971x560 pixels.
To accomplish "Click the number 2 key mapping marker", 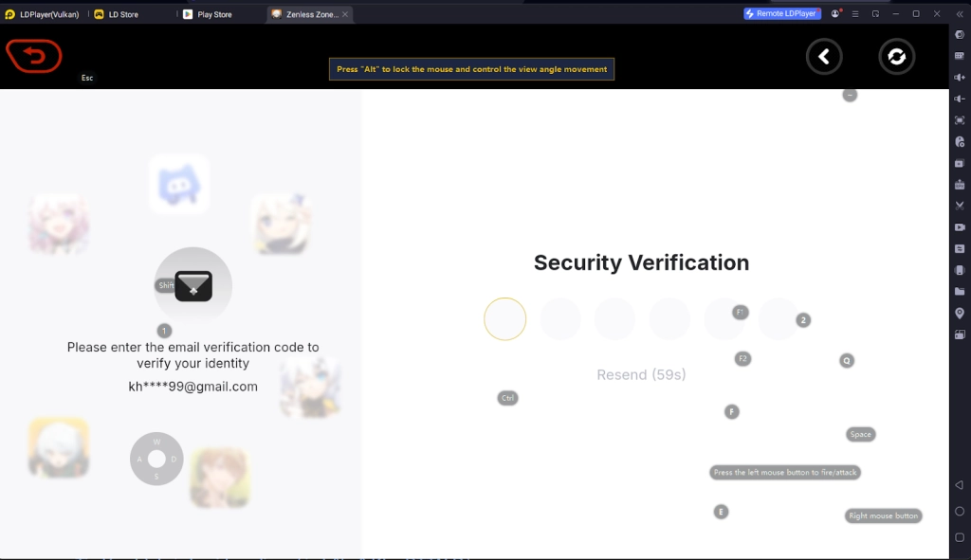I will coord(803,320).
